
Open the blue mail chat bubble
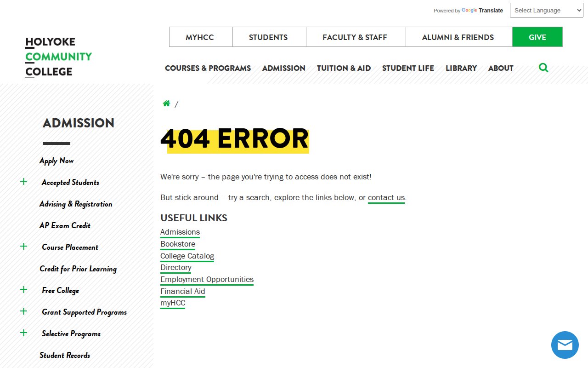(x=565, y=345)
